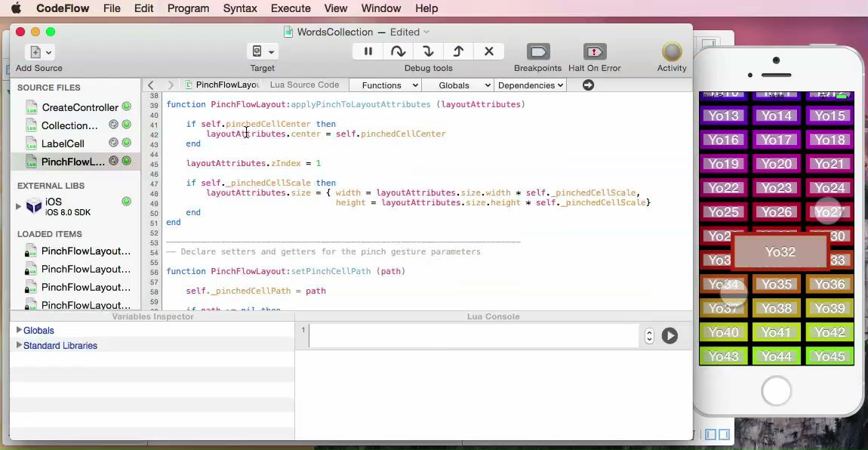
Task: Expand the iOS 8.0 SDK library
Action: click(18, 206)
